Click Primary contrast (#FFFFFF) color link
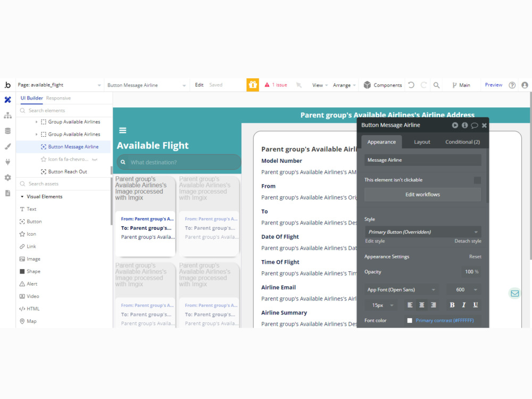532x399 pixels. coord(444,321)
